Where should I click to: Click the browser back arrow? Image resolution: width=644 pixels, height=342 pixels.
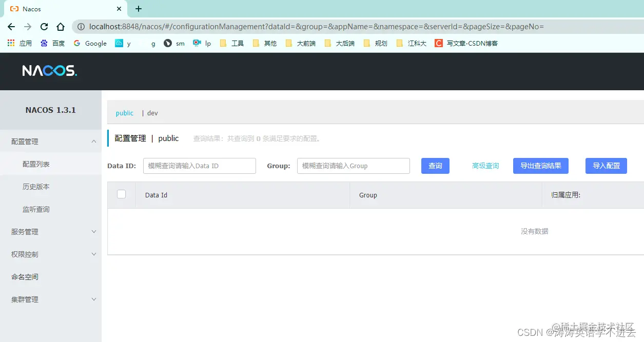point(11,26)
